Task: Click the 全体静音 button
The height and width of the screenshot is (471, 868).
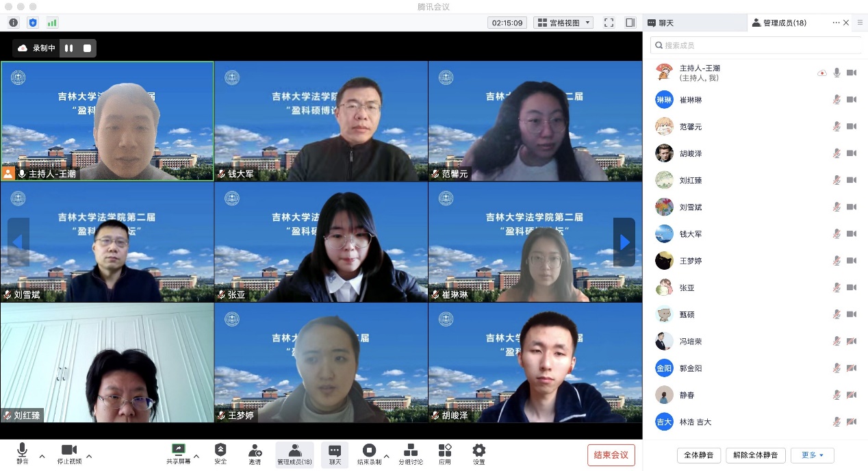Action: [699, 455]
